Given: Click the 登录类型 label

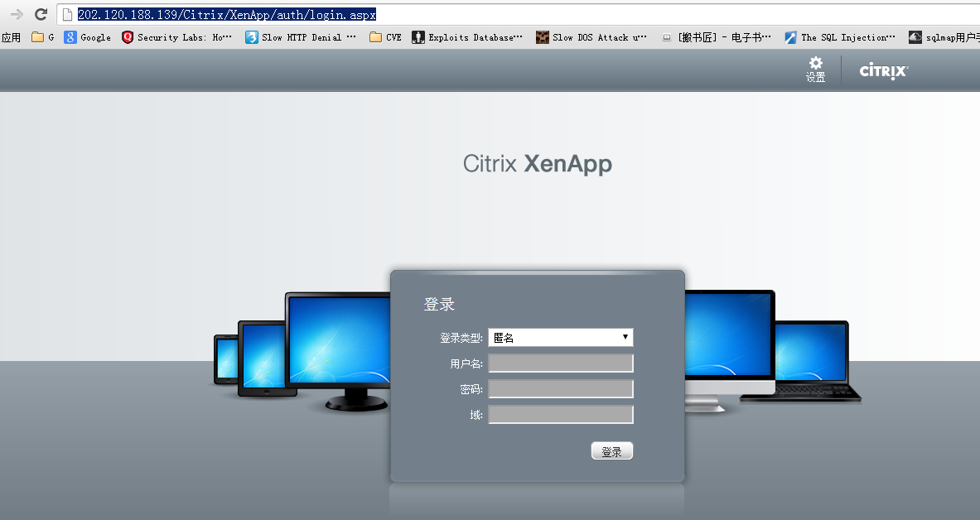Looking at the screenshot, I should coord(461,338).
